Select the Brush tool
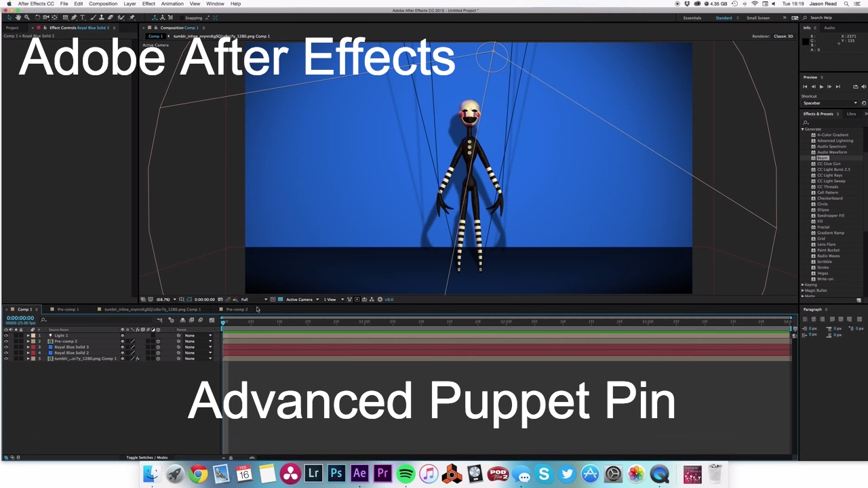The width and height of the screenshot is (868, 488). (94, 18)
